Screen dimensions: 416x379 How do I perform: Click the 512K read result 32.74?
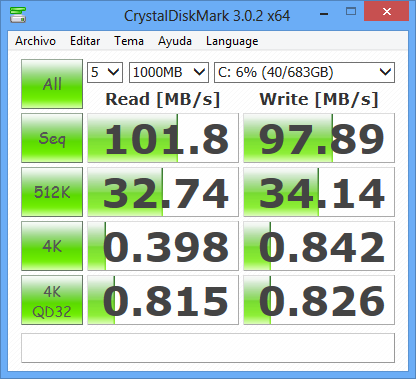163,192
